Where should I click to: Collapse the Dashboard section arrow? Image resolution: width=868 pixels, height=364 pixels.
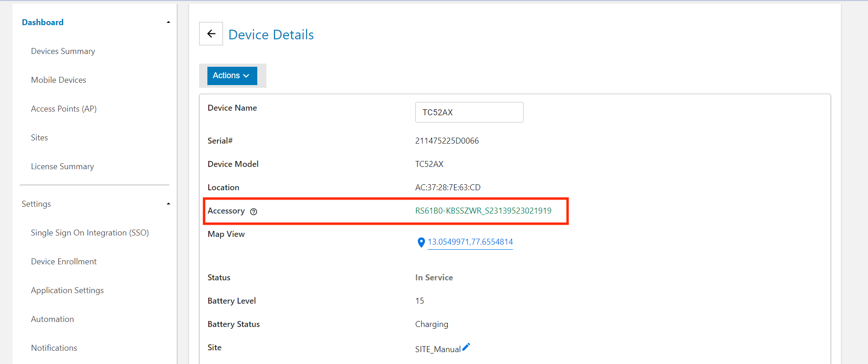(x=168, y=22)
